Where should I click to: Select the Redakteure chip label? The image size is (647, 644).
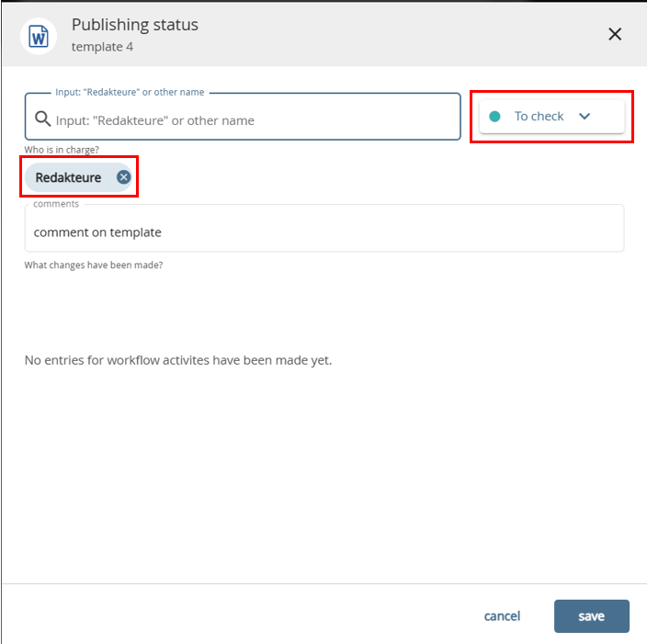click(x=68, y=177)
